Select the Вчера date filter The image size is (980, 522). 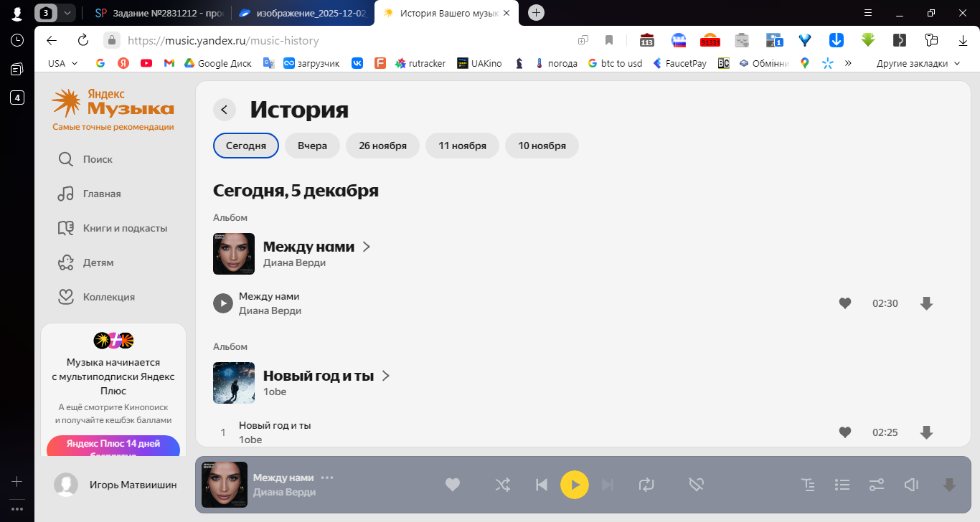312,146
